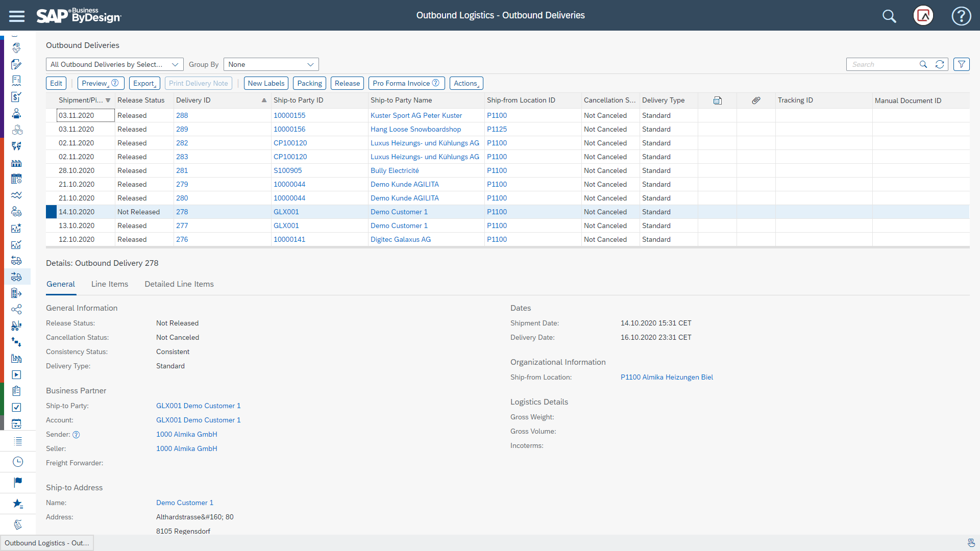Click the Release button
980x551 pixels.
point(347,83)
